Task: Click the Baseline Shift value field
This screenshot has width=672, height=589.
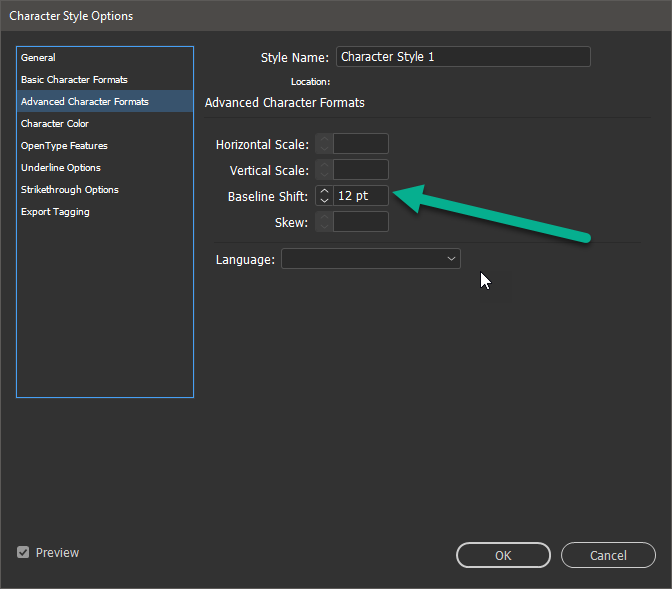Action: [360, 196]
